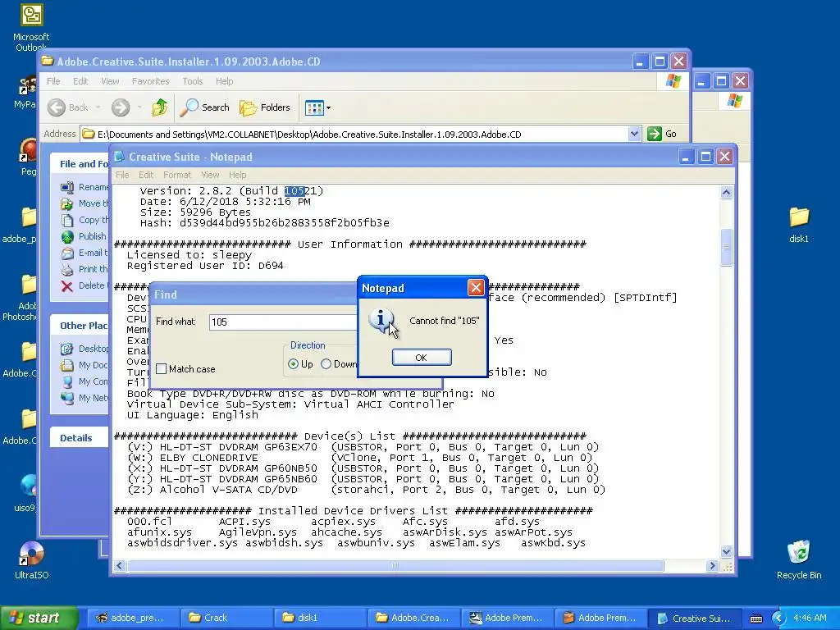The width and height of the screenshot is (840, 630).
Task: Toggle the Folders pane in Explorer
Action: click(265, 107)
